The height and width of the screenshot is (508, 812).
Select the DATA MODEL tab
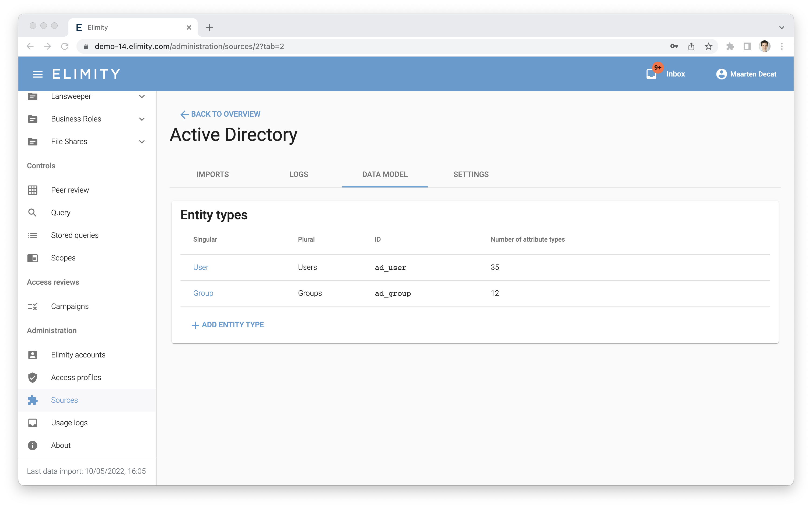point(385,174)
